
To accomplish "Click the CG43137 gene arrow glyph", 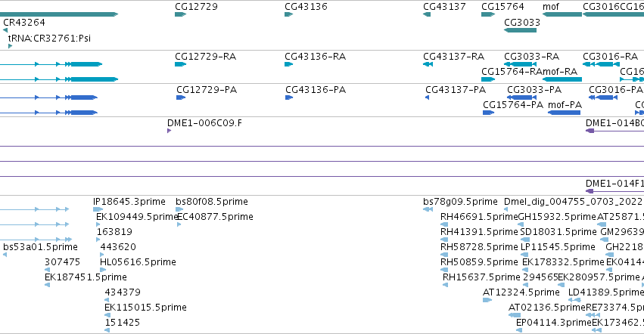I will [427, 14].
